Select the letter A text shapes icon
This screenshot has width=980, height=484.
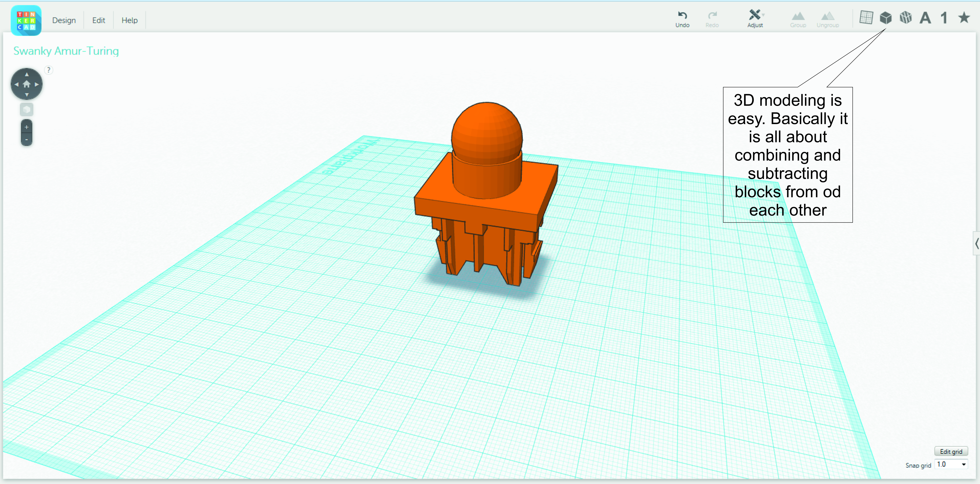[x=925, y=18]
